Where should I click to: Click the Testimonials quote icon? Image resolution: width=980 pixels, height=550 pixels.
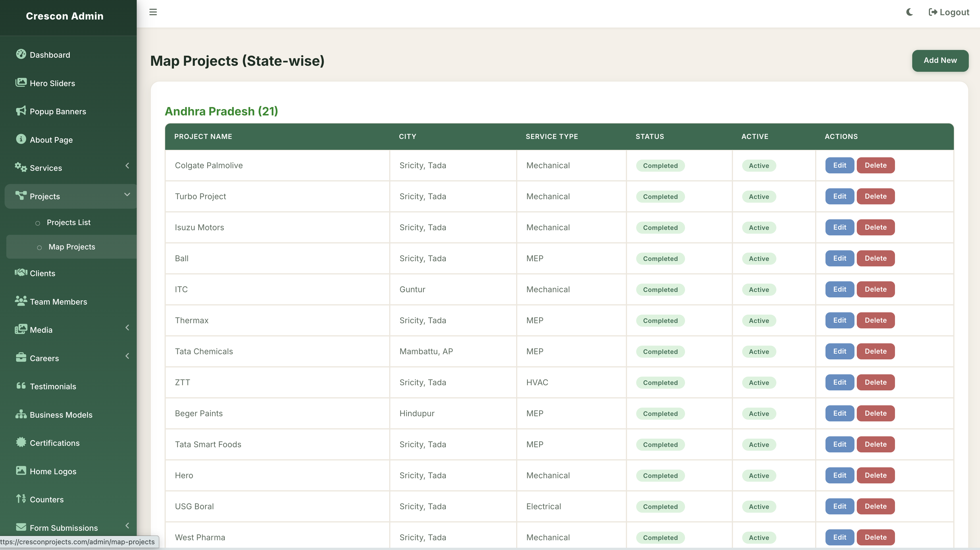pos(21,386)
